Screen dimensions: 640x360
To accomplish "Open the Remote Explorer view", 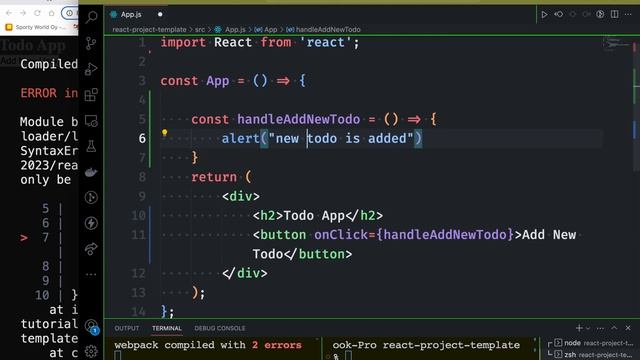I will pos(91,121).
